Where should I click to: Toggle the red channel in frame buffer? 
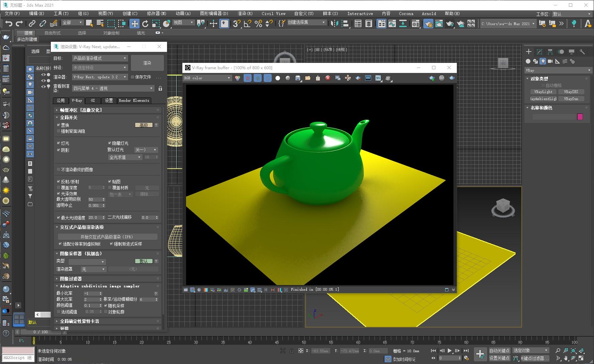tap(248, 78)
